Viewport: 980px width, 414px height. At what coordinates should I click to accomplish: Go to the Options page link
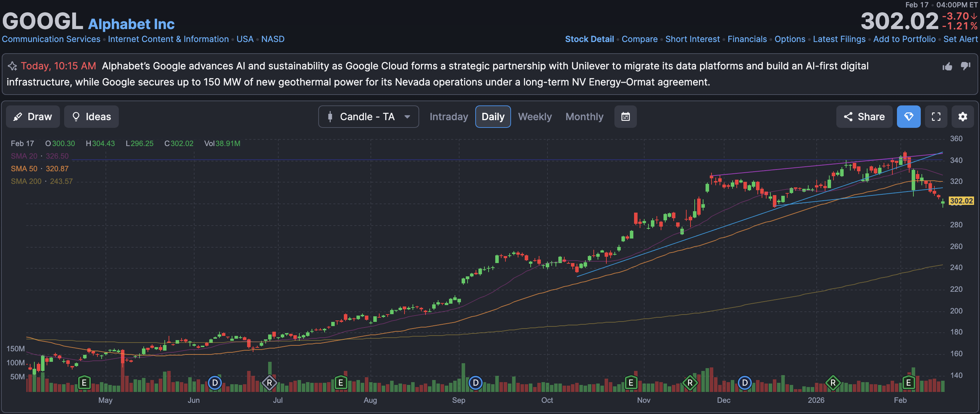[x=789, y=39]
